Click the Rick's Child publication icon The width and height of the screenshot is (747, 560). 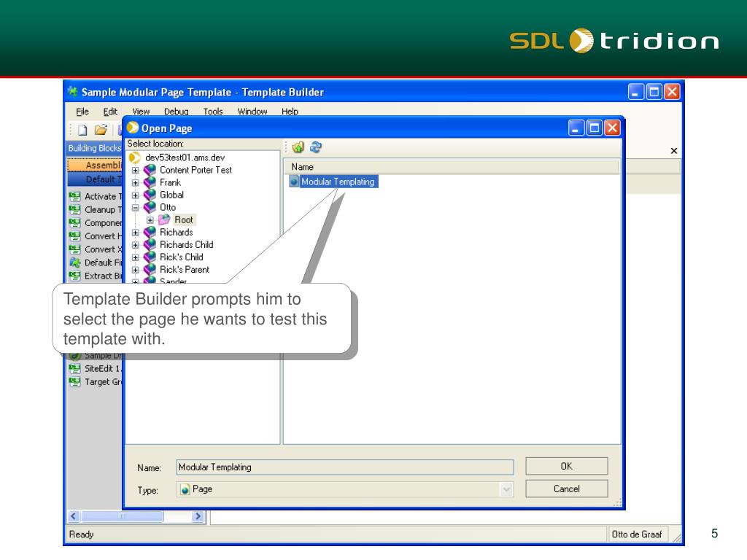pyautogui.click(x=150, y=257)
